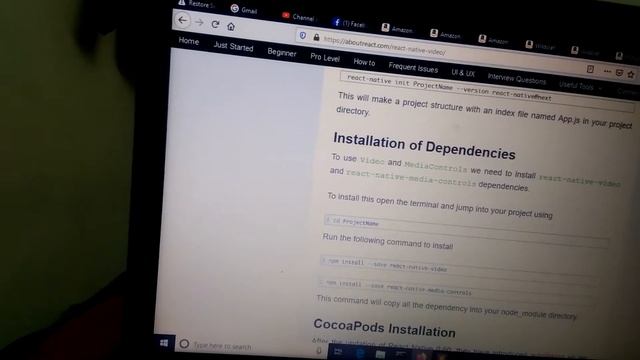
Task: Open the Pro Level menu item
Action: (325, 58)
